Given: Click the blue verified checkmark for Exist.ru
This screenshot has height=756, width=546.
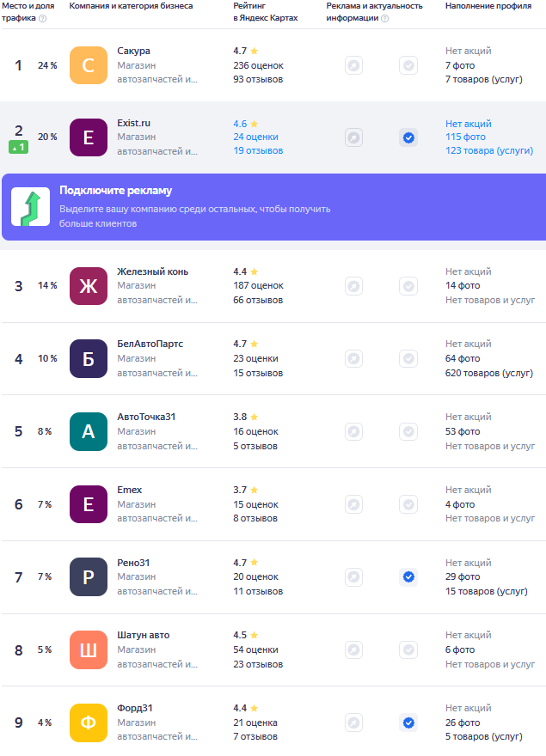Looking at the screenshot, I should click(408, 137).
